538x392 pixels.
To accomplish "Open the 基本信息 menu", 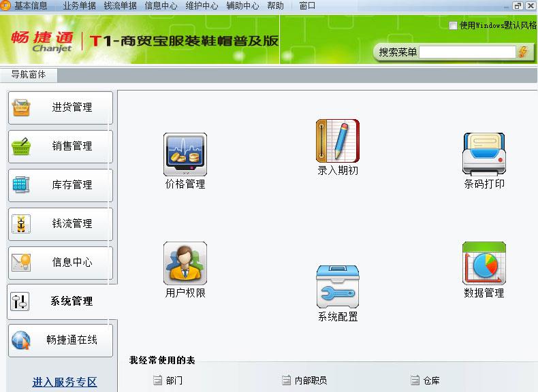I will tap(31, 6).
